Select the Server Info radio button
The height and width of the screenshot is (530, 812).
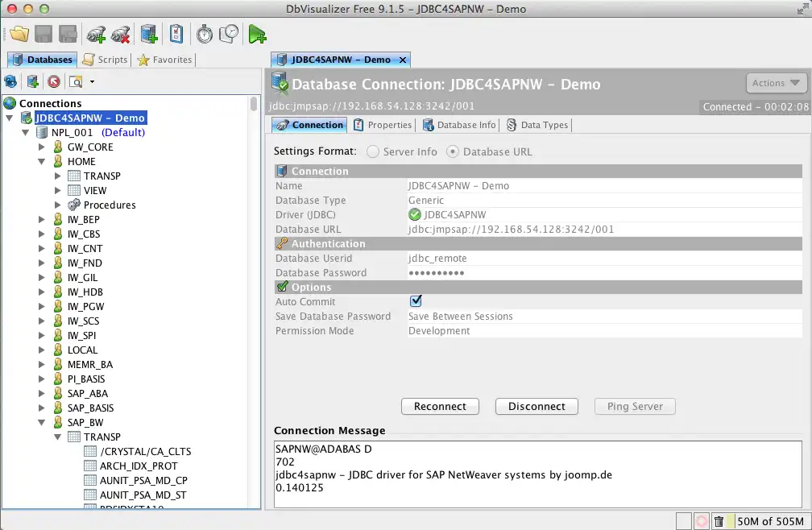373,151
